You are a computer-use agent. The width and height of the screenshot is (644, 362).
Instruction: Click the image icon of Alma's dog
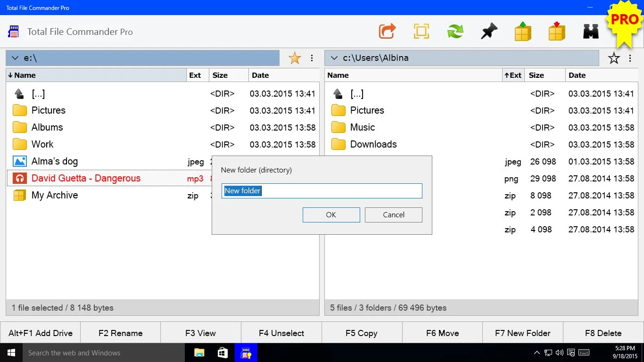click(x=19, y=161)
